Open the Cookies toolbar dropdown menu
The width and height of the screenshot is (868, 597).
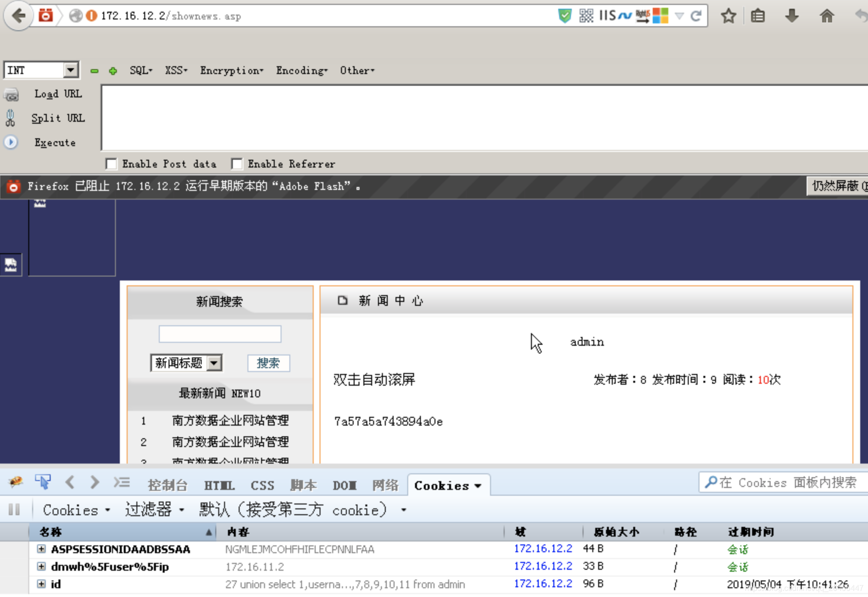click(x=76, y=510)
